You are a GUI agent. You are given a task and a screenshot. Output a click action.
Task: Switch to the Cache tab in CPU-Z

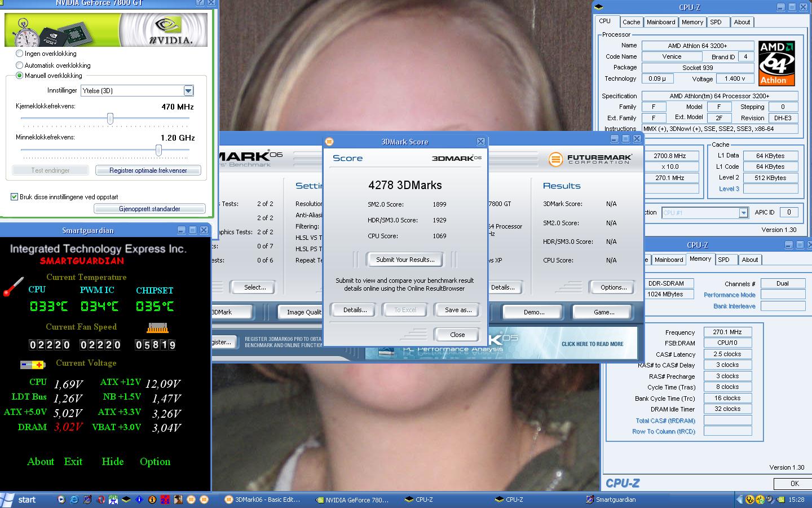[x=631, y=22]
